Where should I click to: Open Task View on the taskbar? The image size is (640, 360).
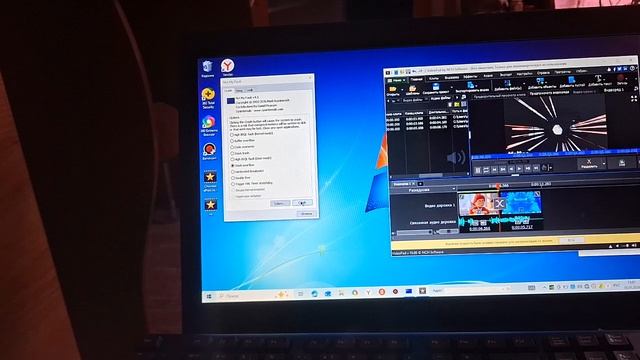300,294
